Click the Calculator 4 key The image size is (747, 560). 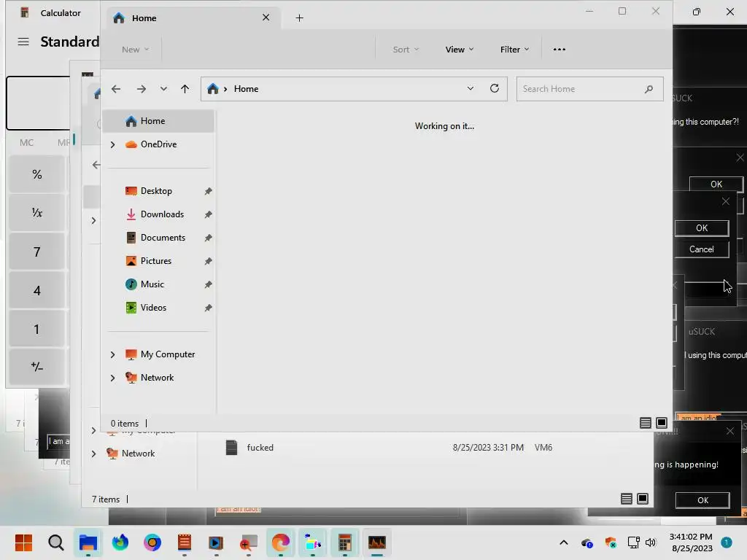click(x=36, y=290)
